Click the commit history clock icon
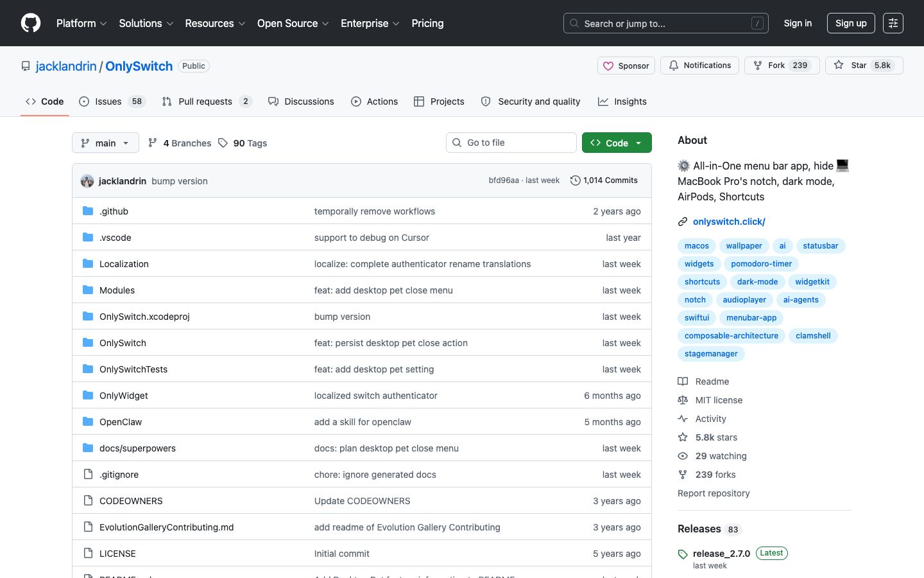This screenshot has width=924, height=578. (x=576, y=180)
